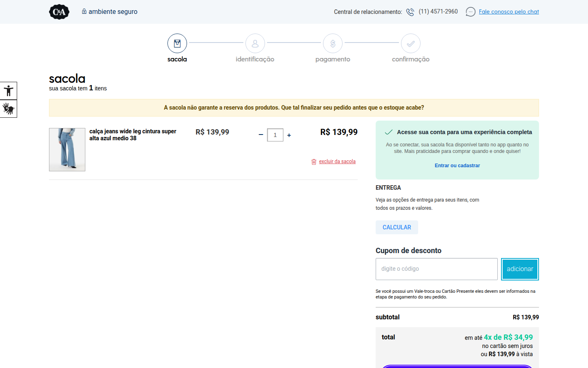Select the confirmação step icon

[411, 43]
